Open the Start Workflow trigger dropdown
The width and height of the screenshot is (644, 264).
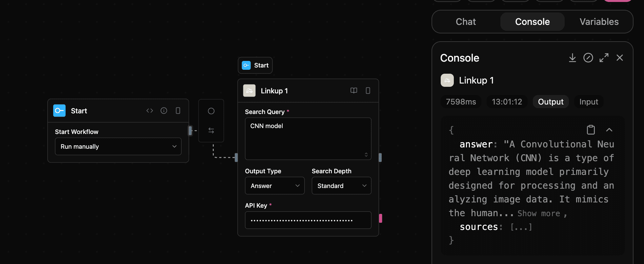pos(118,146)
